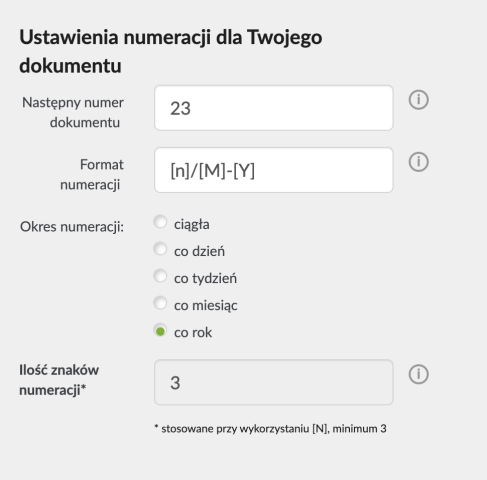The height and width of the screenshot is (480, 487).
Task: Select the 'ciągła' radio button
Action: (x=160, y=222)
